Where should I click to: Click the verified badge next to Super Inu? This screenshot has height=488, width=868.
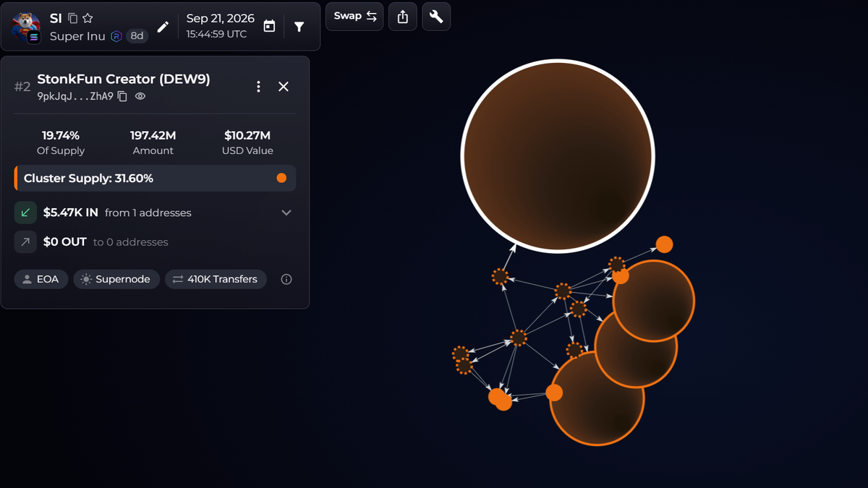pyautogui.click(x=116, y=36)
